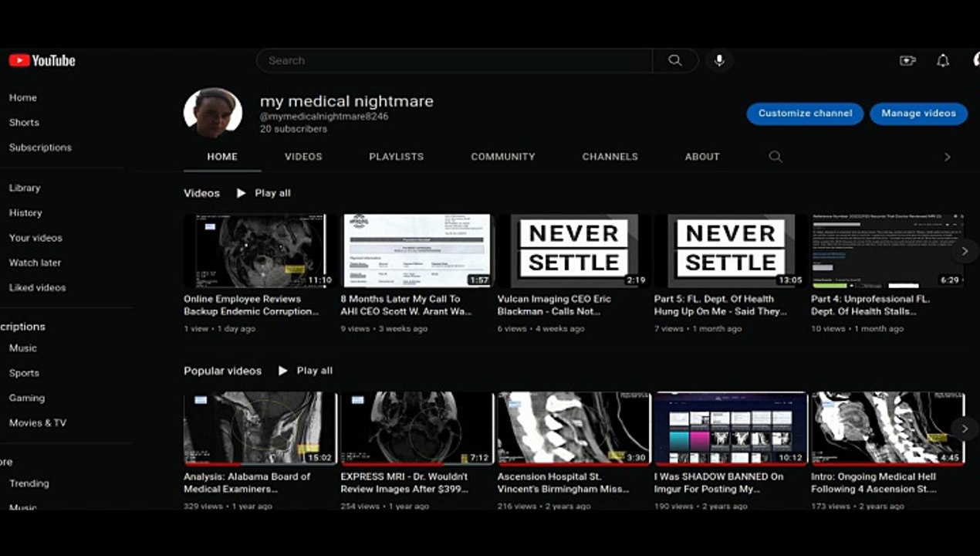Click title 'Intro: Ongoing Medical Hell'
The width and height of the screenshot is (980, 556).
(x=874, y=483)
